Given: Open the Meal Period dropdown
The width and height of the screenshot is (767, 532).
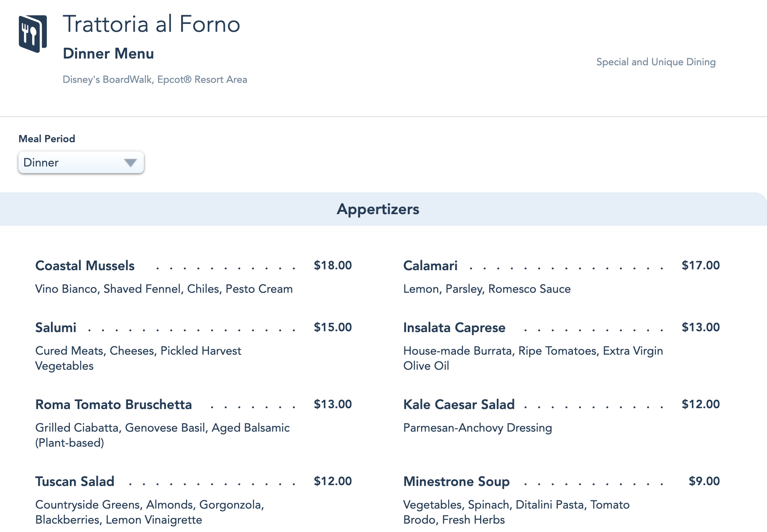Looking at the screenshot, I should click(81, 162).
